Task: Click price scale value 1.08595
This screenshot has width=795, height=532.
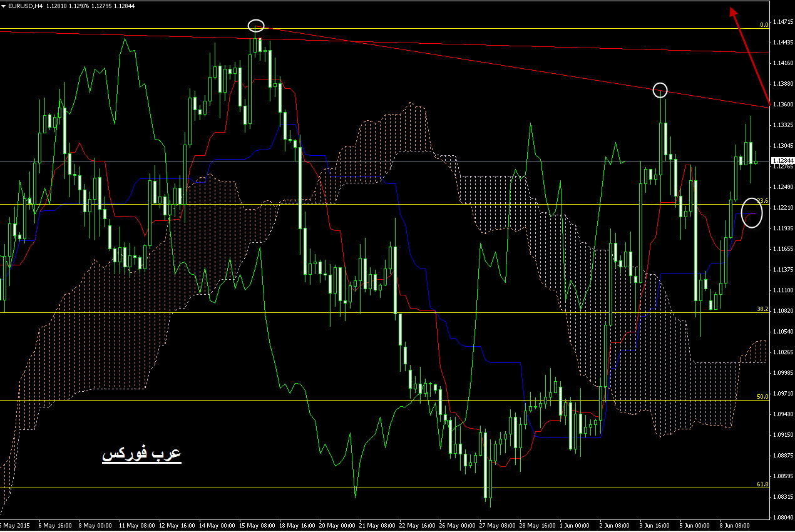Action: [782, 476]
